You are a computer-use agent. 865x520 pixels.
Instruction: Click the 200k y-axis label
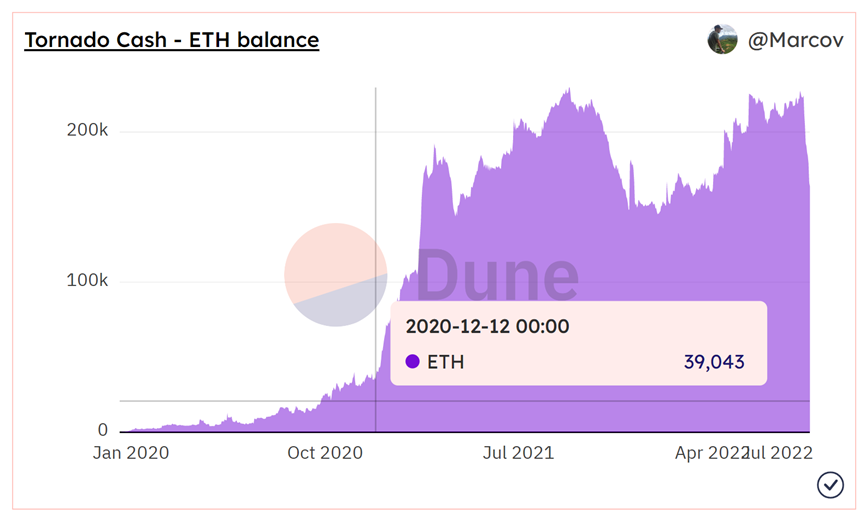87,131
